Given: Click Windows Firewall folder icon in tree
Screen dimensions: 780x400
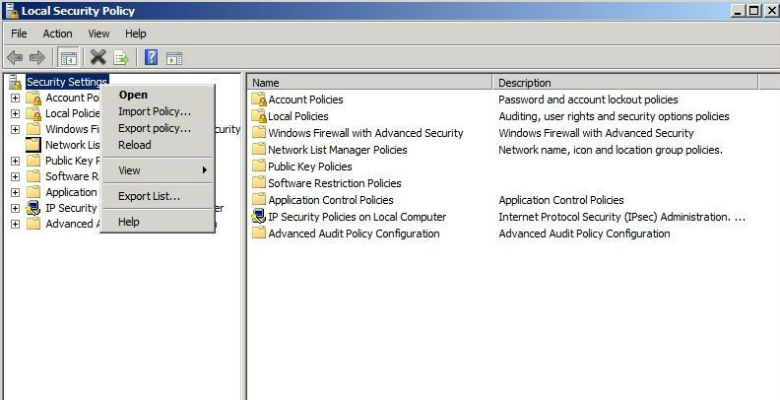Looking at the screenshot, I should point(33,129).
